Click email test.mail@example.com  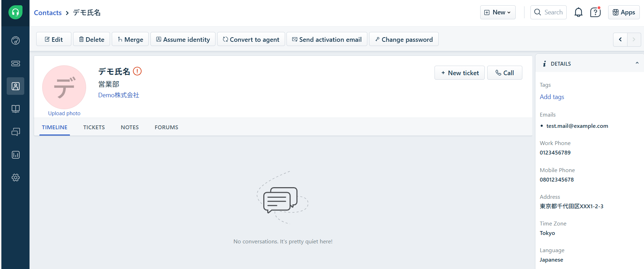tap(577, 126)
